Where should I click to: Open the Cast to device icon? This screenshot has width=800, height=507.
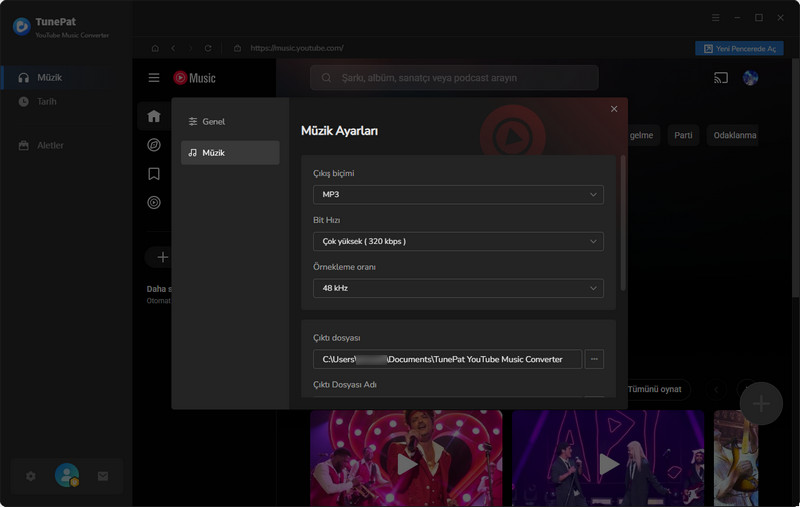tap(721, 78)
